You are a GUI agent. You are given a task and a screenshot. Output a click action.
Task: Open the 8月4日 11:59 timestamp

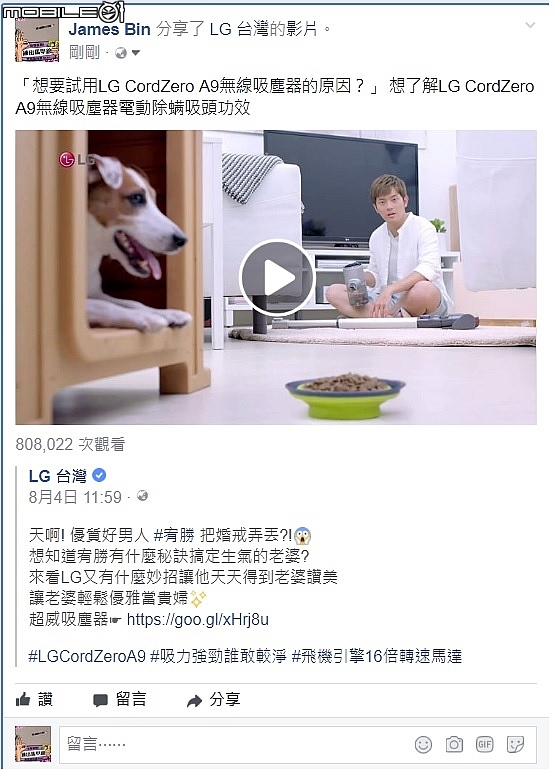coord(75,497)
